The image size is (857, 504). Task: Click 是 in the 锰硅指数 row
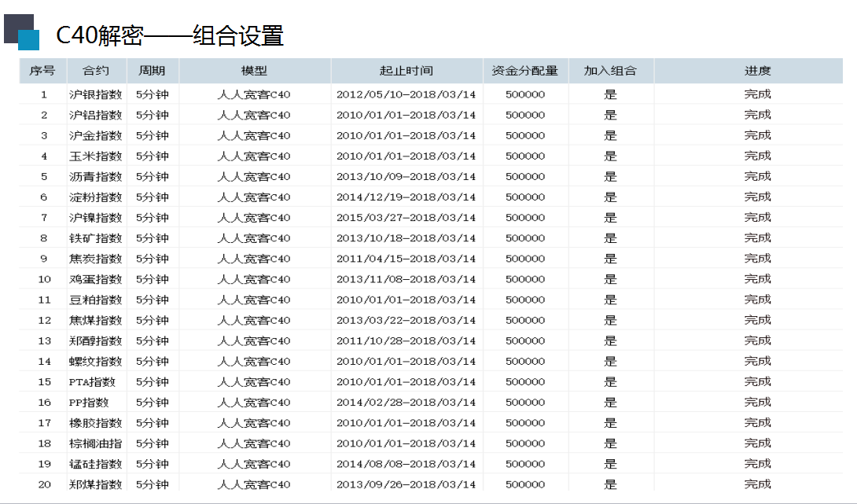pos(610,464)
